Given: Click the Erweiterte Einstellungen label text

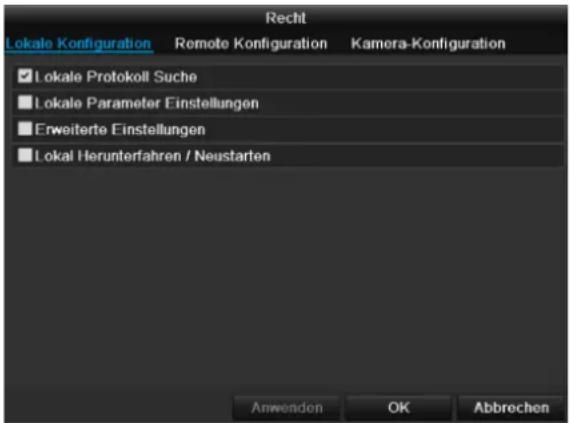Looking at the screenshot, I should pos(120,130).
